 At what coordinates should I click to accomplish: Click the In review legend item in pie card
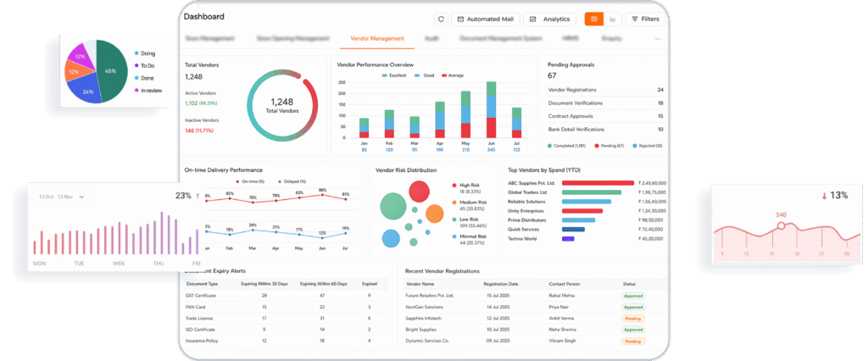pos(148,90)
